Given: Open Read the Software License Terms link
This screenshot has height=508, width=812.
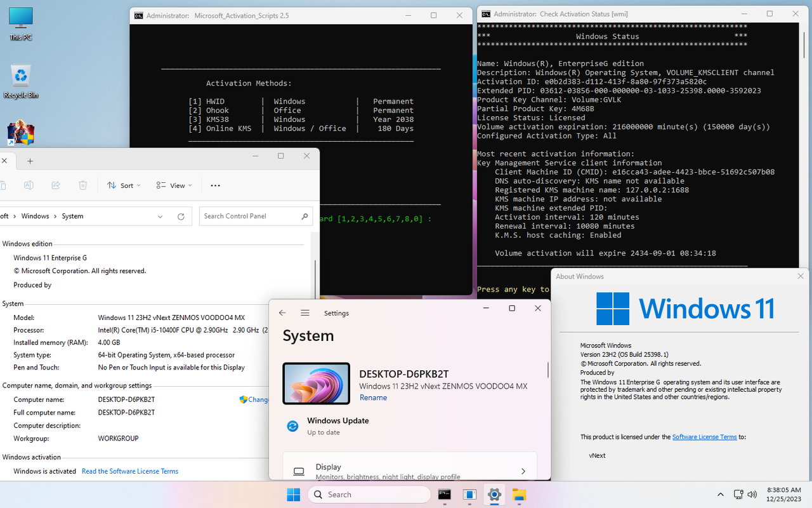Looking at the screenshot, I should [x=130, y=471].
